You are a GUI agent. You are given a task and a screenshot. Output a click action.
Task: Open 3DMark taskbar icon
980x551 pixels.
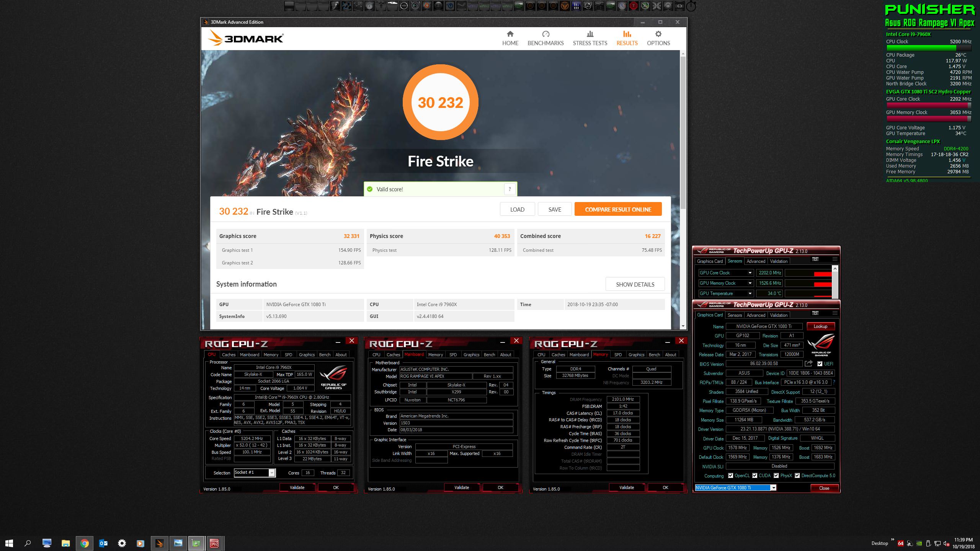pyautogui.click(x=159, y=543)
